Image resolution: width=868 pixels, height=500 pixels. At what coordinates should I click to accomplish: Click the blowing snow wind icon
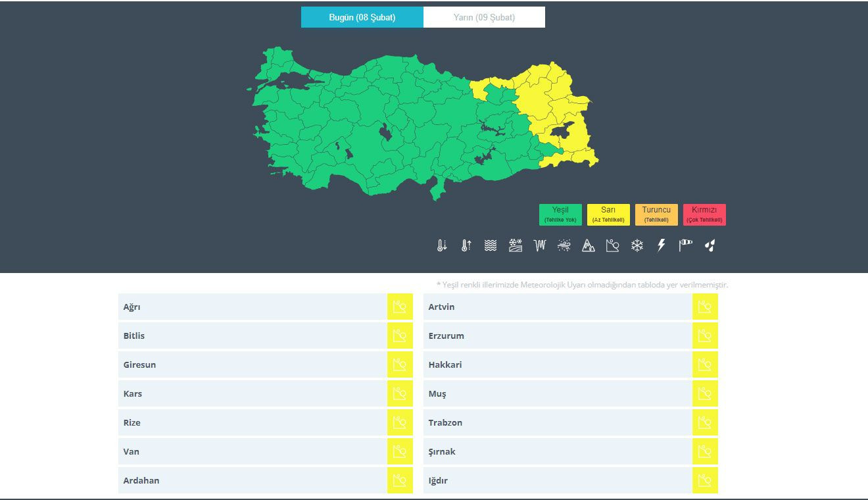[564, 245]
